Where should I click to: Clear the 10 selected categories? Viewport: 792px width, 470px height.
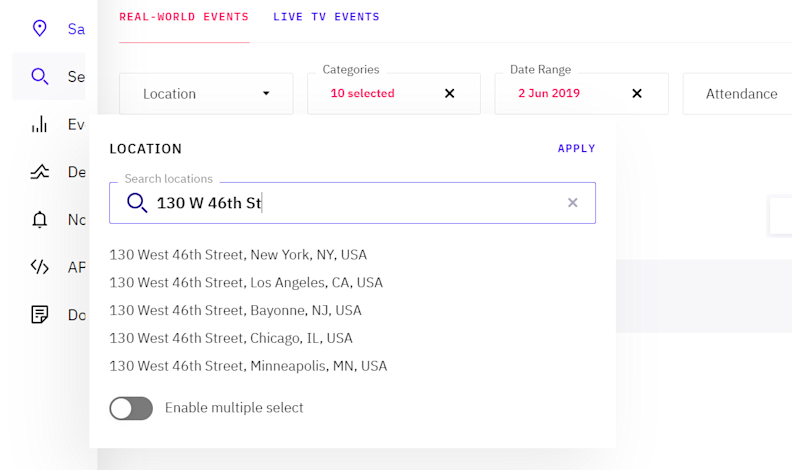coord(449,94)
